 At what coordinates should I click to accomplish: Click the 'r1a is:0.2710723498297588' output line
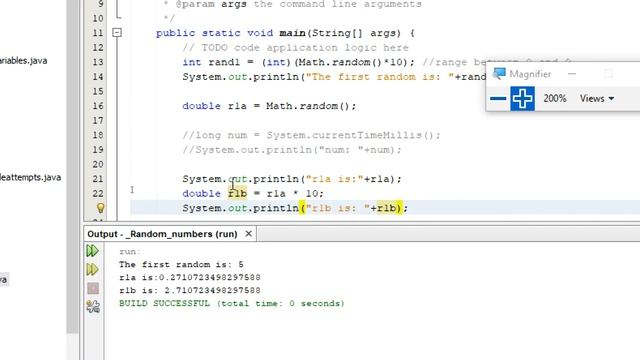point(190,278)
